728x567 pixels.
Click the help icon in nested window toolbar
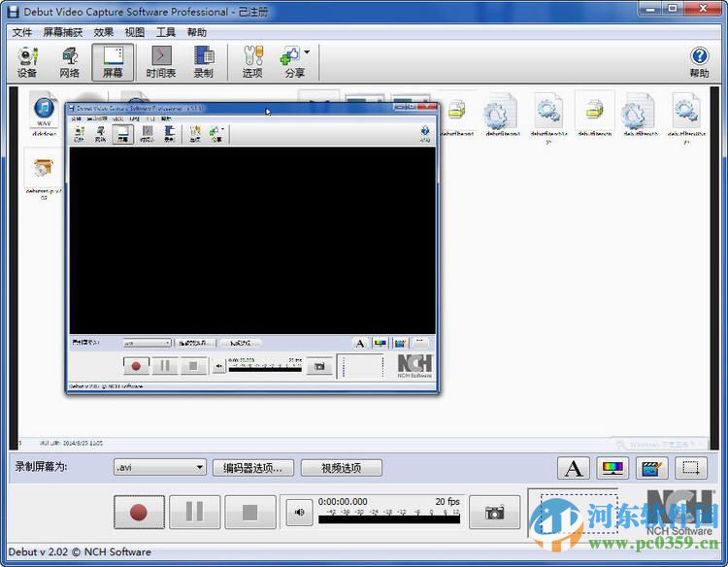coord(424,133)
